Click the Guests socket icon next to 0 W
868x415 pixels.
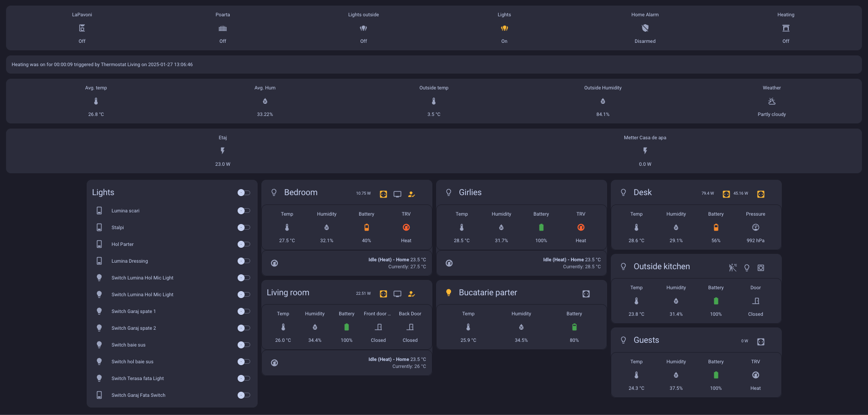761,342
